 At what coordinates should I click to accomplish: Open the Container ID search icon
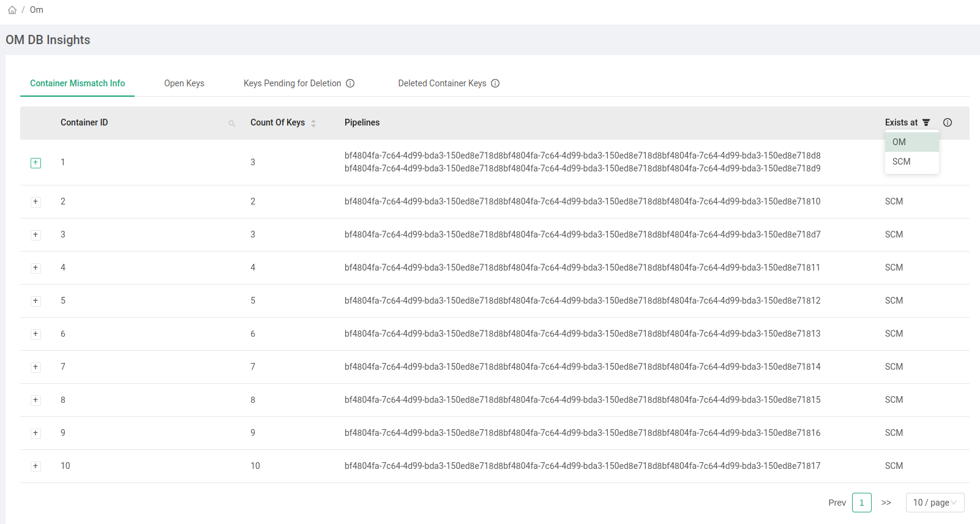pos(232,123)
